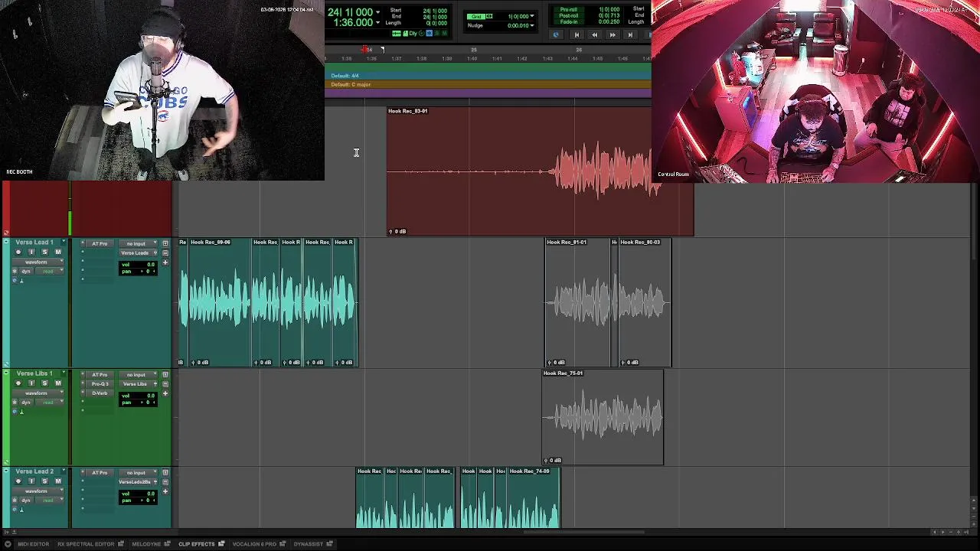The image size is (980, 551).
Task: Toggle the online sync clock icon
Action: 556,34
